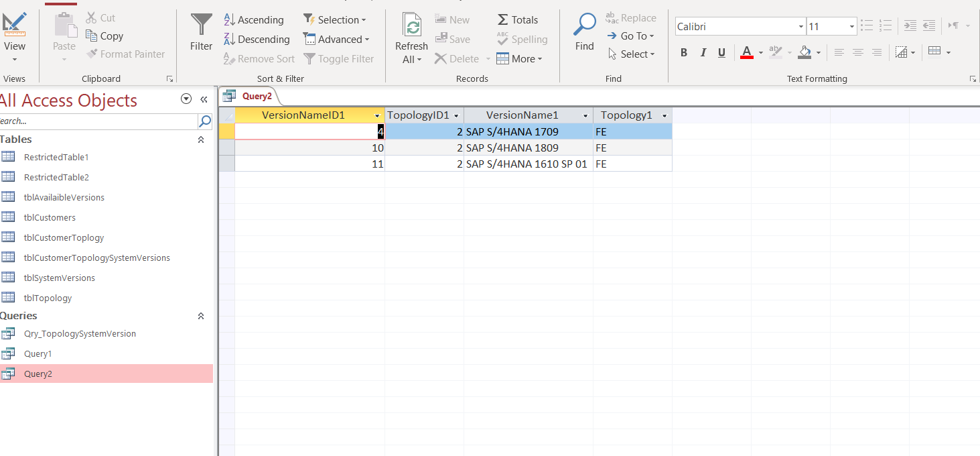This screenshot has width=980, height=456.
Task: Click the Copy command
Action: point(104,36)
